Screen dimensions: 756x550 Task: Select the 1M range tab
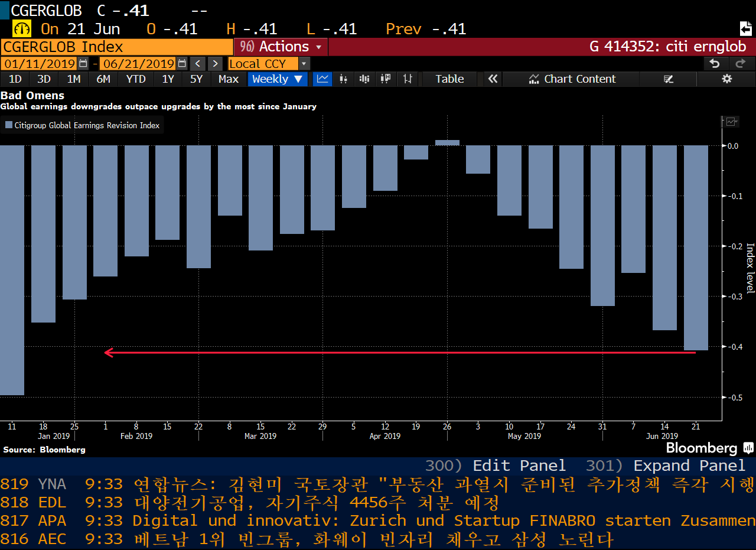pyautogui.click(x=74, y=79)
